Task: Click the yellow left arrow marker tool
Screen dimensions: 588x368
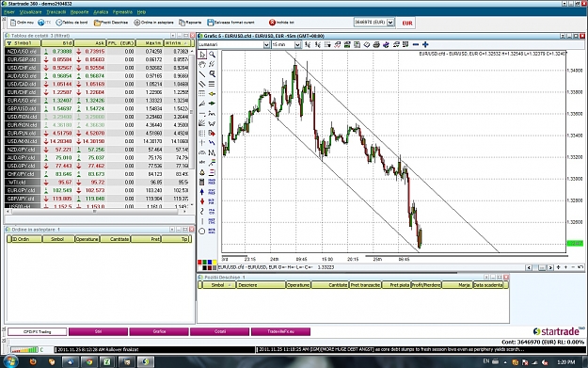Action: [x=212, y=94]
